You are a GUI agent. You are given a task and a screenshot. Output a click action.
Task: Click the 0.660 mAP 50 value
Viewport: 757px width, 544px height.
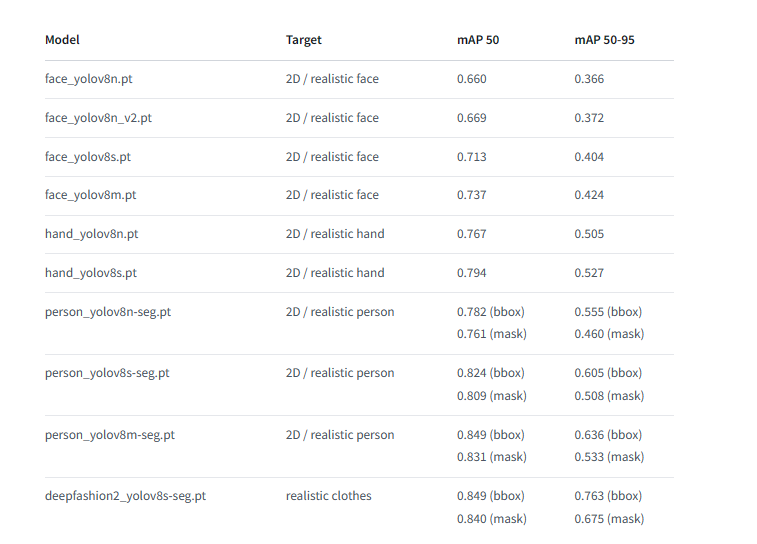pos(471,79)
